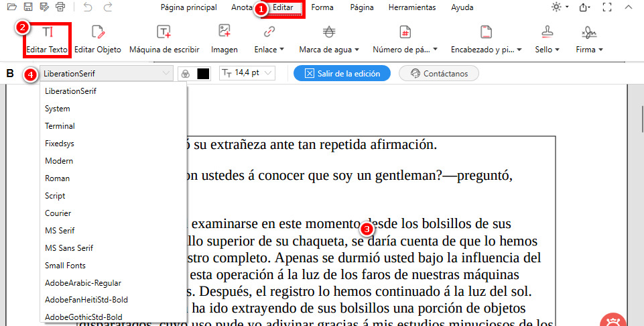Choose Small Fonts from the font list
This screenshot has width=644, height=326.
point(113,265)
